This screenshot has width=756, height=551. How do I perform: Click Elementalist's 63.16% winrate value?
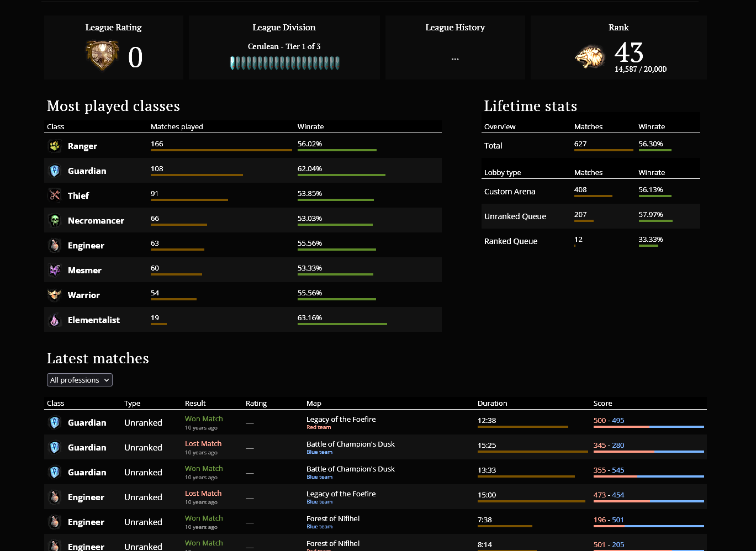tap(310, 317)
